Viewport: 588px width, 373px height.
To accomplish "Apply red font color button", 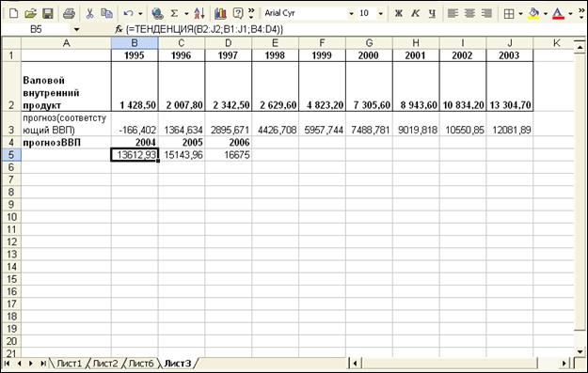I will pos(559,14).
